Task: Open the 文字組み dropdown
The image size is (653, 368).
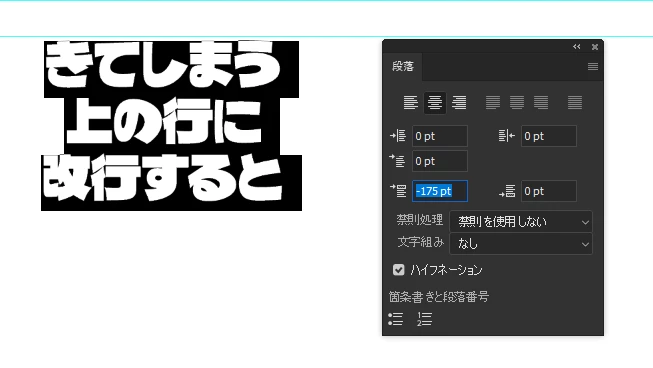Action: 521,244
